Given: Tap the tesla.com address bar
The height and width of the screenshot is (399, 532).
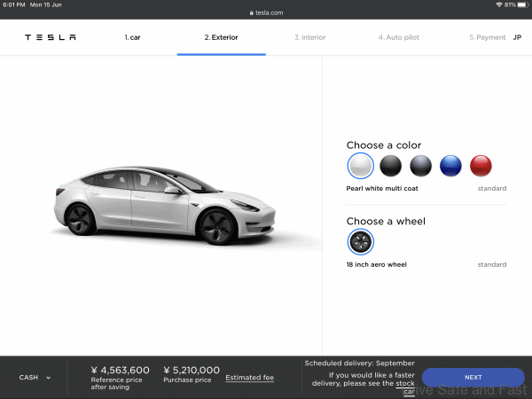Looking at the screenshot, I should tap(266, 13).
